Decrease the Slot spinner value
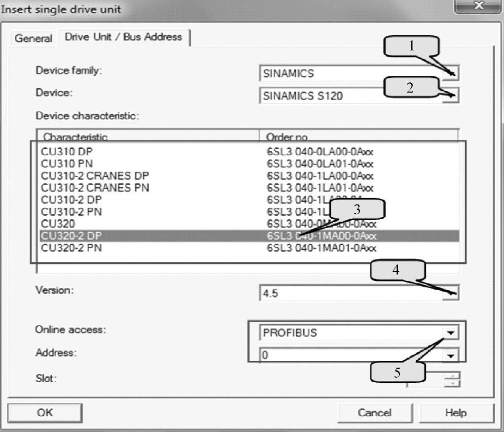Screen dimensions: 504x432 [x=452, y=383]
